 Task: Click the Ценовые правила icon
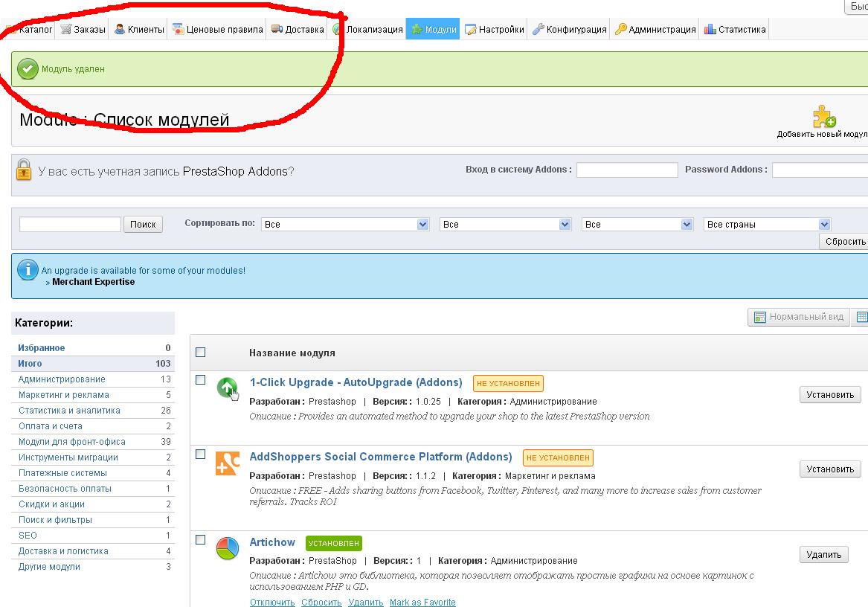pyautogui.click(x=179, y=29)
